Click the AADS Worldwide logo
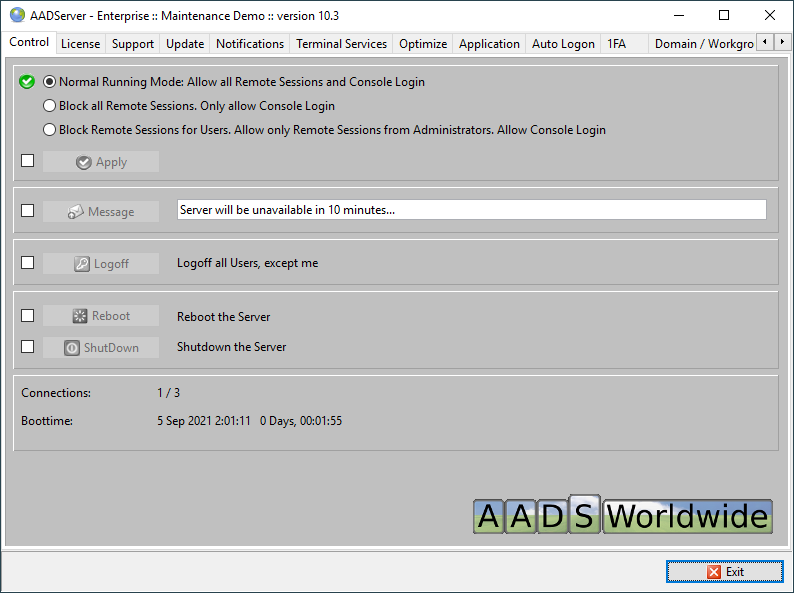 (622, 515)
